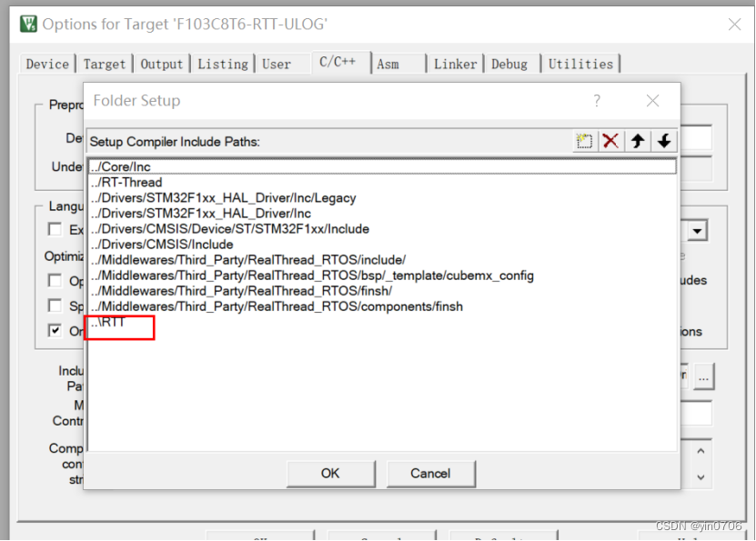Select the RealThread_RTOS/finsh/ path entry

[382, 290]
